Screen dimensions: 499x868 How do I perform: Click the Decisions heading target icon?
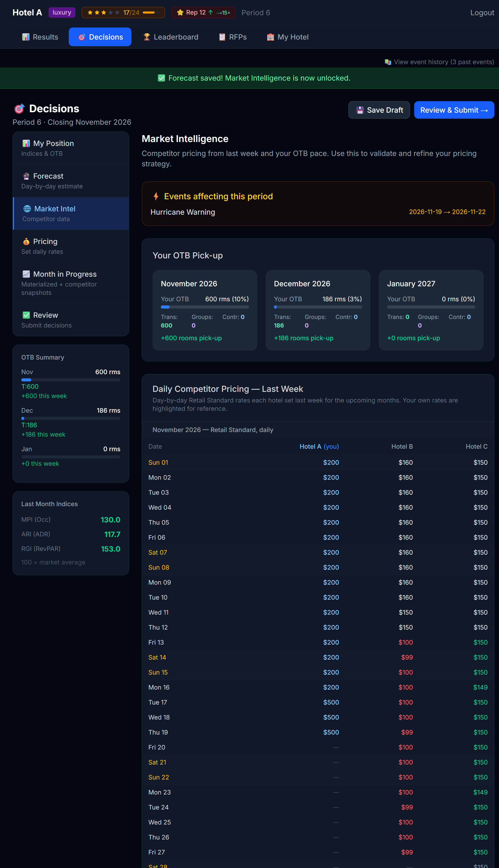click(x=19, y=108)
